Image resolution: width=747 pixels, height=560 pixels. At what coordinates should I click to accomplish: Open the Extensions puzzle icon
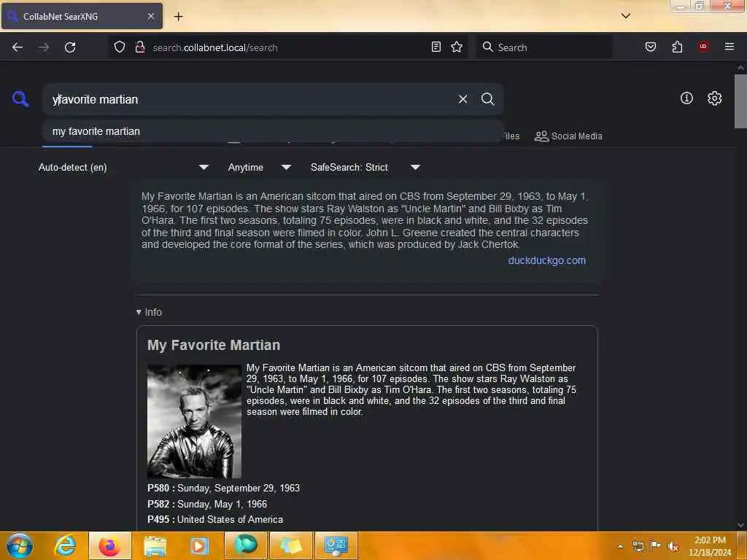pyautogui.click(x=677, y=47)
